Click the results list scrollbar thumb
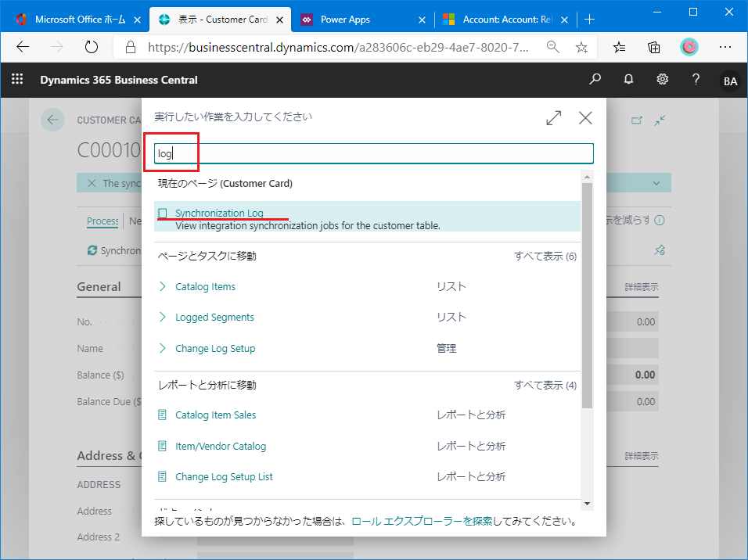The height and width of the screenshot is (560, 748). click(x=588, y=296)
